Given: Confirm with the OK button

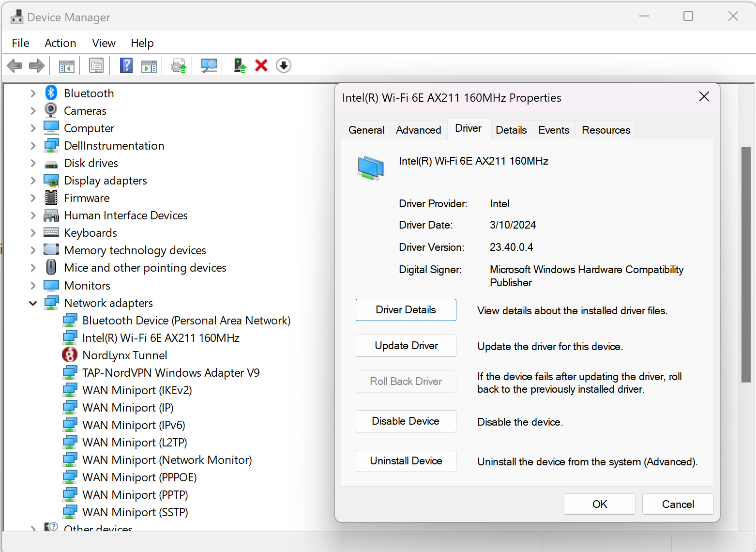Looking at the screenshot, I should point(600,504).
